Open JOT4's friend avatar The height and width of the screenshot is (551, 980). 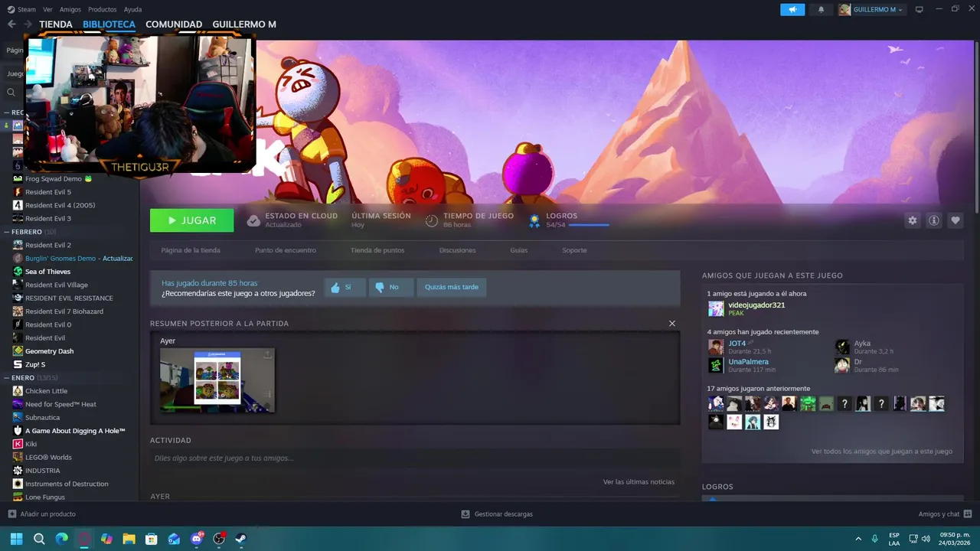tap(716, 347)
